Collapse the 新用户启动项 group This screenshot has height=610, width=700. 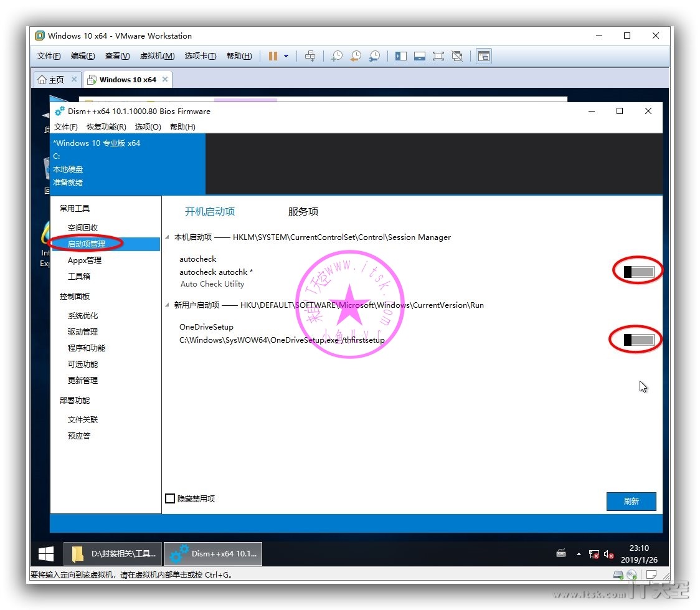click(167, 305)
